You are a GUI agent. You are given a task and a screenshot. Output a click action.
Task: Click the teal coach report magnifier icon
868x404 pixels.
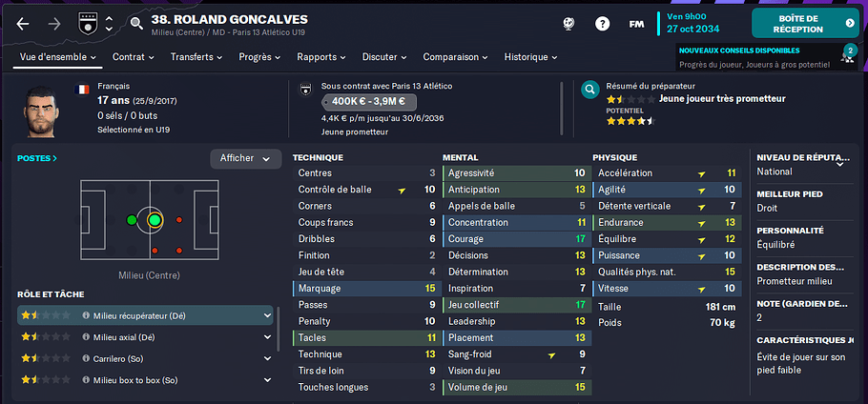point(590,90)
